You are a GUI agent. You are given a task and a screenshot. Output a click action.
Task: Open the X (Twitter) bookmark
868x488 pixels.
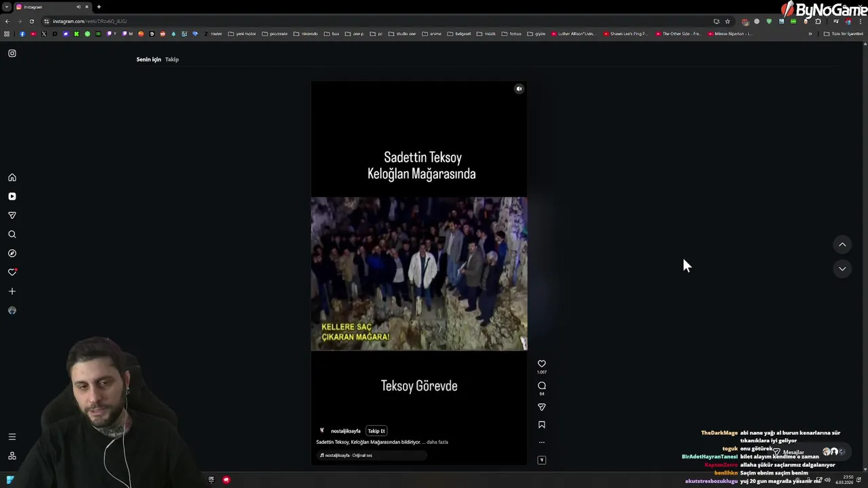[x=44, y=34]
